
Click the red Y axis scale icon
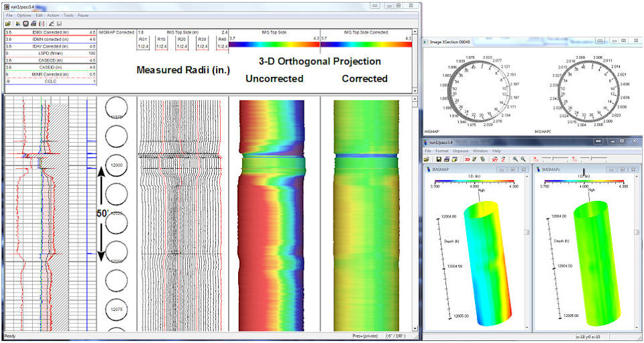(x=574, y=159)
